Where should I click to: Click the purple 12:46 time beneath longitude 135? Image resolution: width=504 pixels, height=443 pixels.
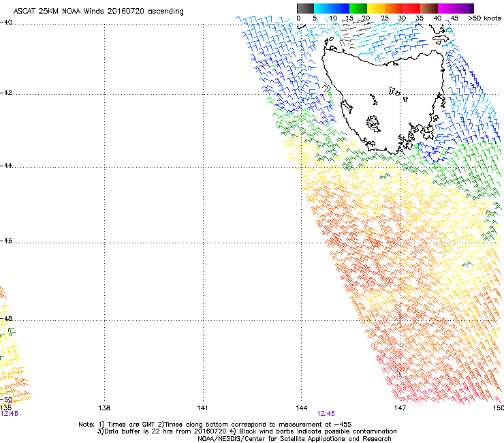[x=9, y=414]
